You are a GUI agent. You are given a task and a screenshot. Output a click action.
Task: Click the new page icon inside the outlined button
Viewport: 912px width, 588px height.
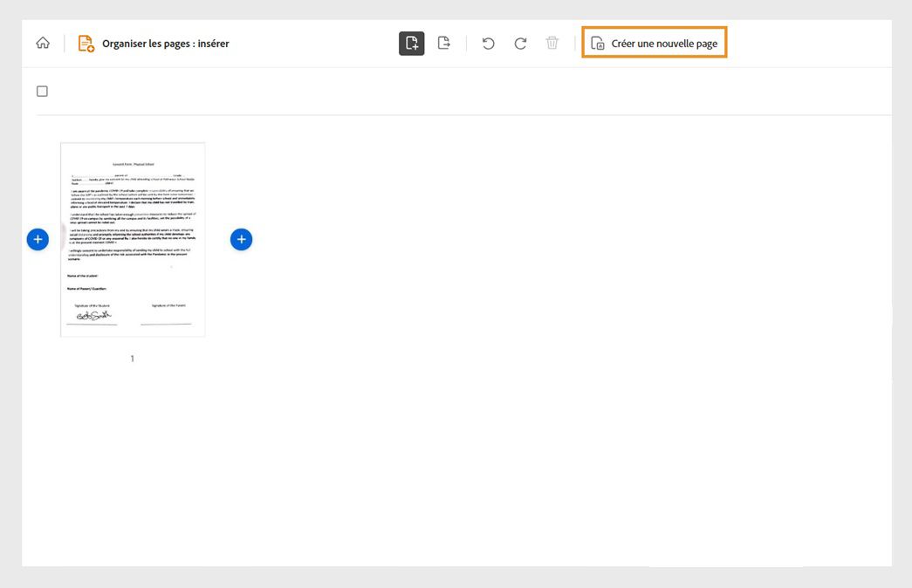pyautogui.click(x=600, y=41)
